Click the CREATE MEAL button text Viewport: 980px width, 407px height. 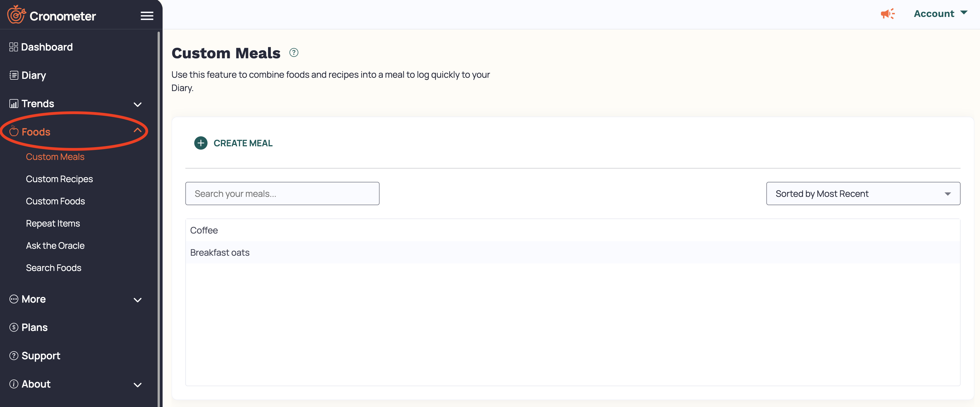point(243,143)
